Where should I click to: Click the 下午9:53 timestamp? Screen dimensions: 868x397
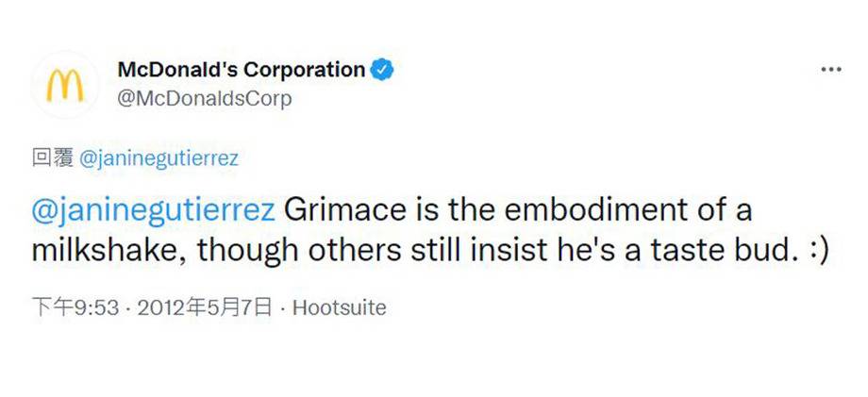69,307
